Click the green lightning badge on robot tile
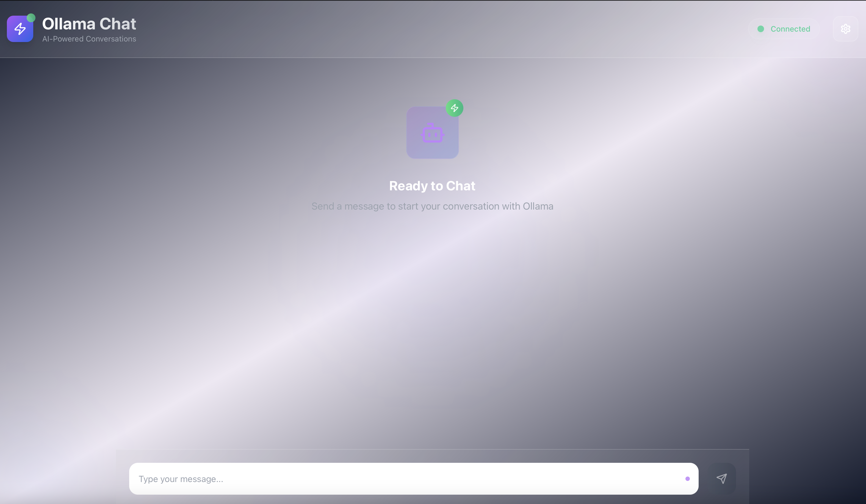The width and height of the screenshot is (866, 504). click(x=454, y=108)
